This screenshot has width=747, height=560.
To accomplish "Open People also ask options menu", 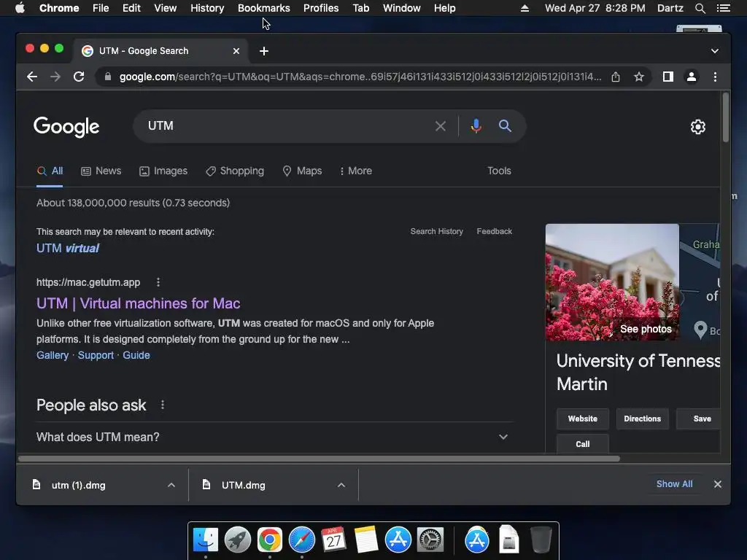I will [x=163, y=405].
